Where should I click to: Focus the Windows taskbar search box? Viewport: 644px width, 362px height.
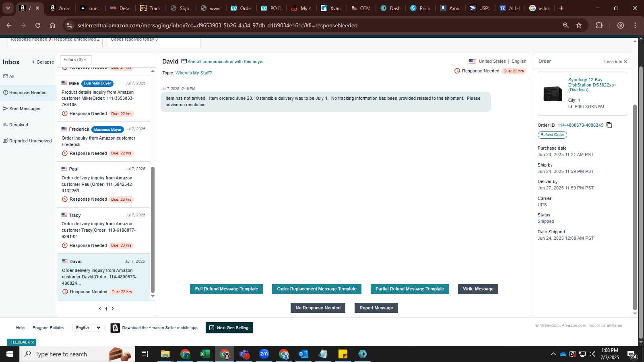(x=77, y=354)
